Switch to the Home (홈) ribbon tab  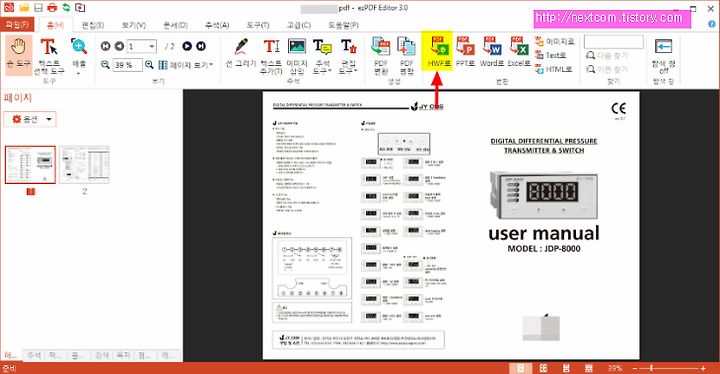click(56, 24)
